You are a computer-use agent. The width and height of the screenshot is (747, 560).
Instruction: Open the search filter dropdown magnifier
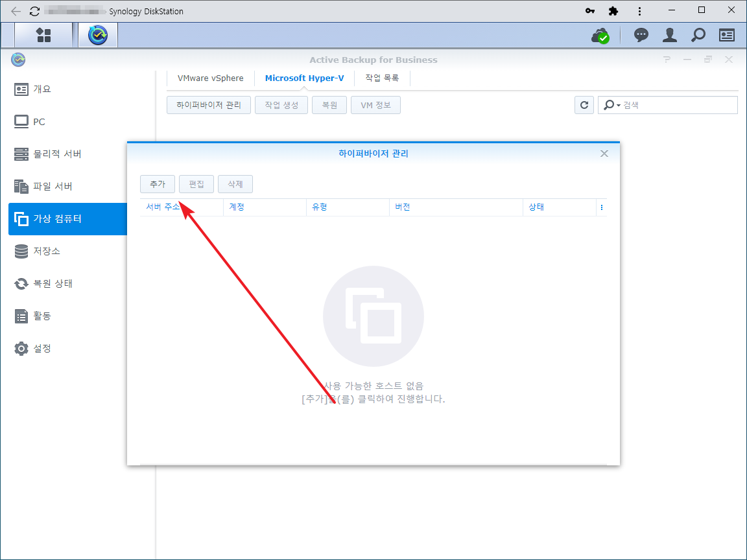point(611,105)
